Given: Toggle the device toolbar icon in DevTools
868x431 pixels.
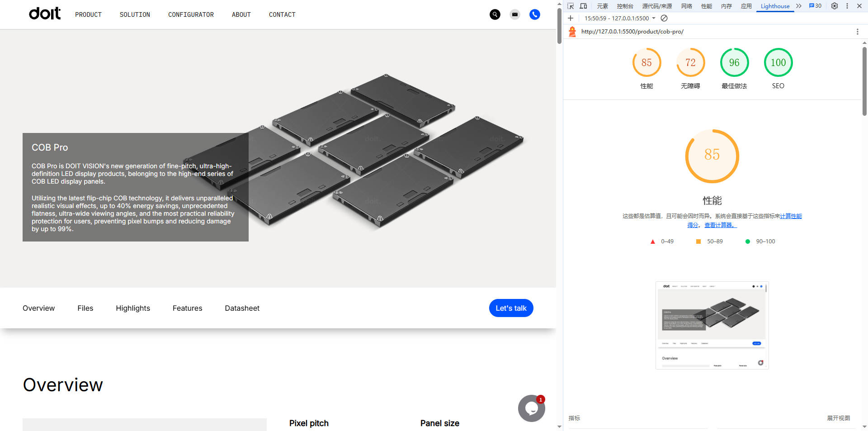Looking at the screenshot, I should (583, 6).
